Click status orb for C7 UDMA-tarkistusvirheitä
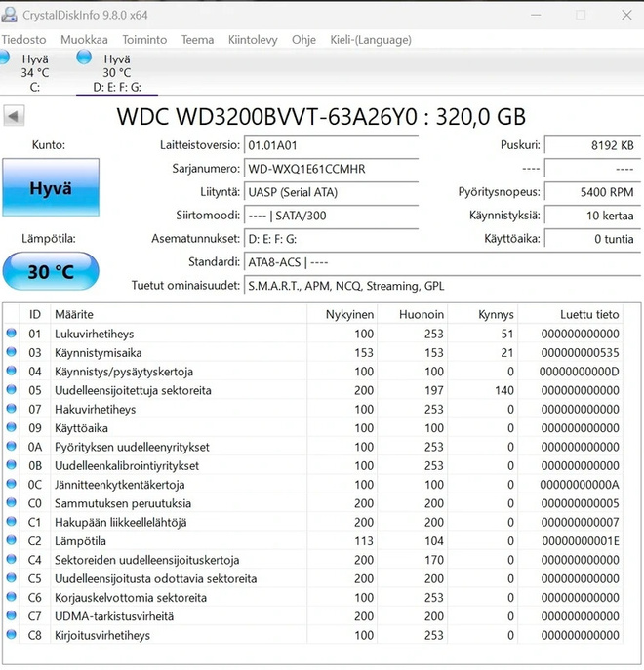 (12, 614)
